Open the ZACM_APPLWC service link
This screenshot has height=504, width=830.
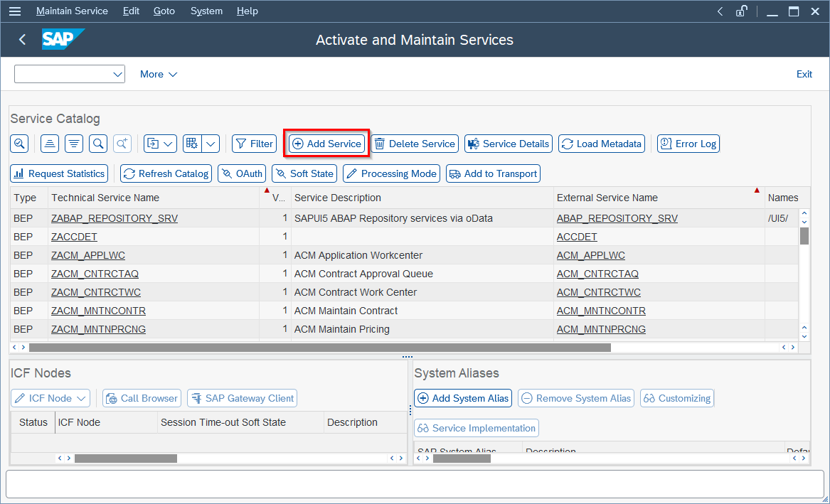87,254
